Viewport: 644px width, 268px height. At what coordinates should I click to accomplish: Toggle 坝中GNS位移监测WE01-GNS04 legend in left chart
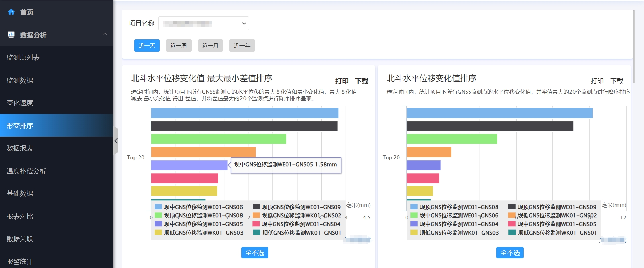pyautogui.click(x=297, y=224)
